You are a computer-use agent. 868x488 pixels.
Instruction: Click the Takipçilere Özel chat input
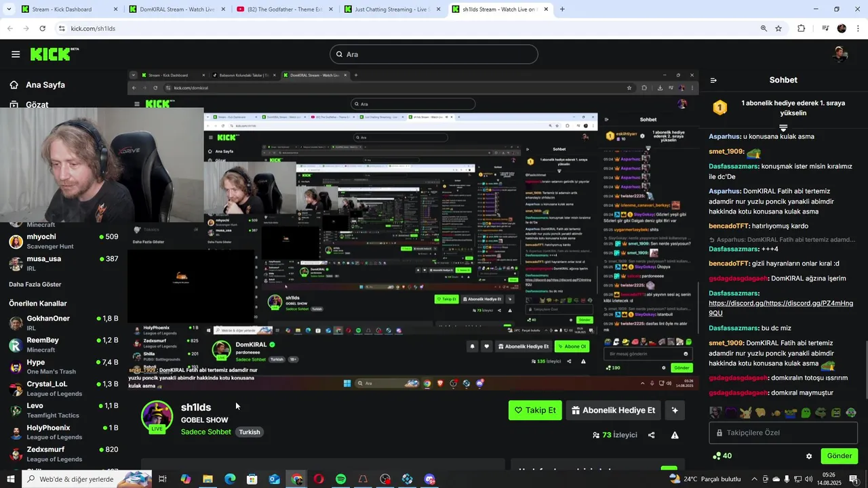pyautogui.click(x=783, y=432)
